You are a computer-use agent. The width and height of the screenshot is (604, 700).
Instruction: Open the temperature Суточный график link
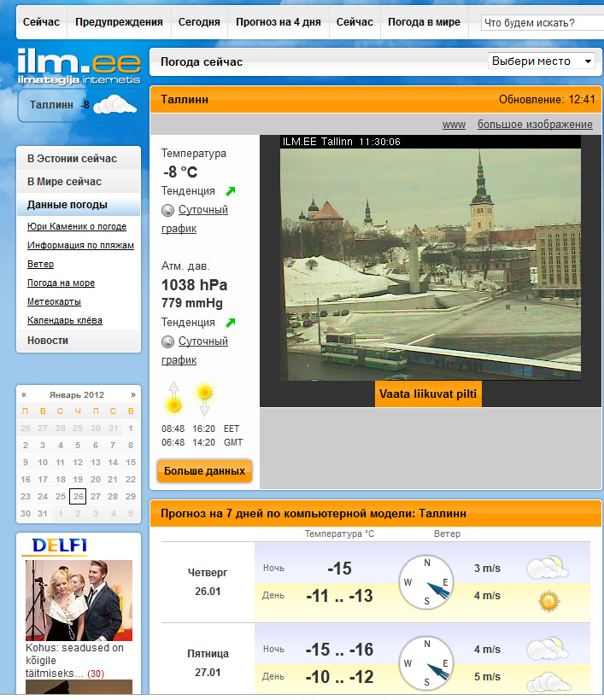(x=195, y=219)
